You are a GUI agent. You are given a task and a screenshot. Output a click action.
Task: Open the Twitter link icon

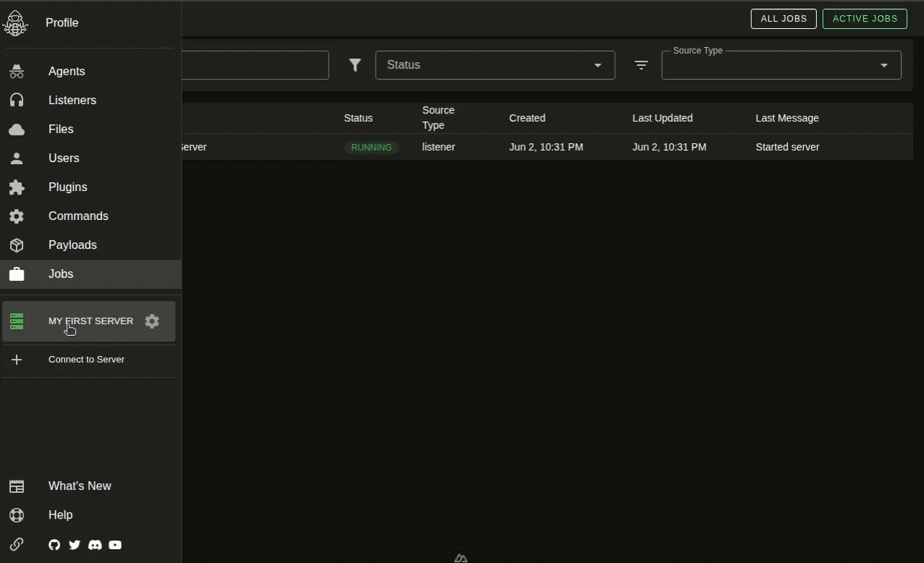click(75, 545)
